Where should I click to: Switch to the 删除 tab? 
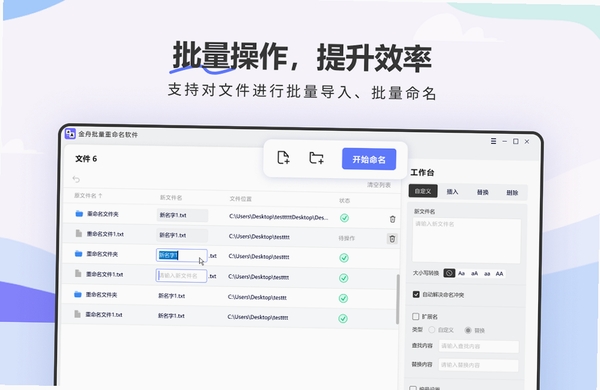point(512,193)
